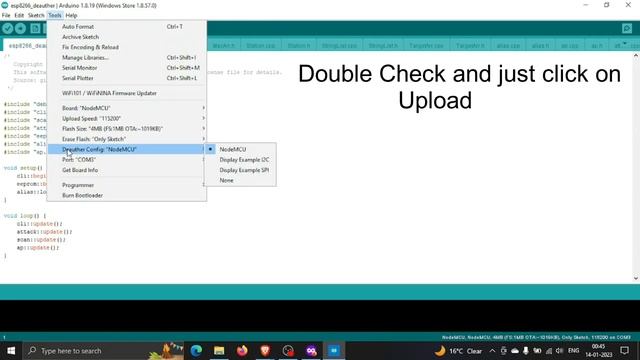Open the Edit menu
The height and width of the screenshot is (360, 640).
coord(19,16)
